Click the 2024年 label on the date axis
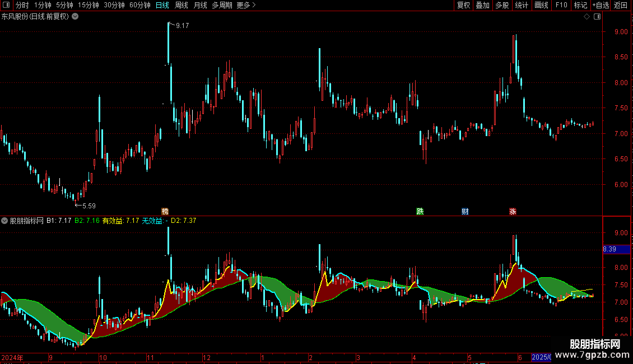This screenshot has width=633, height=364. coord(12,357)
